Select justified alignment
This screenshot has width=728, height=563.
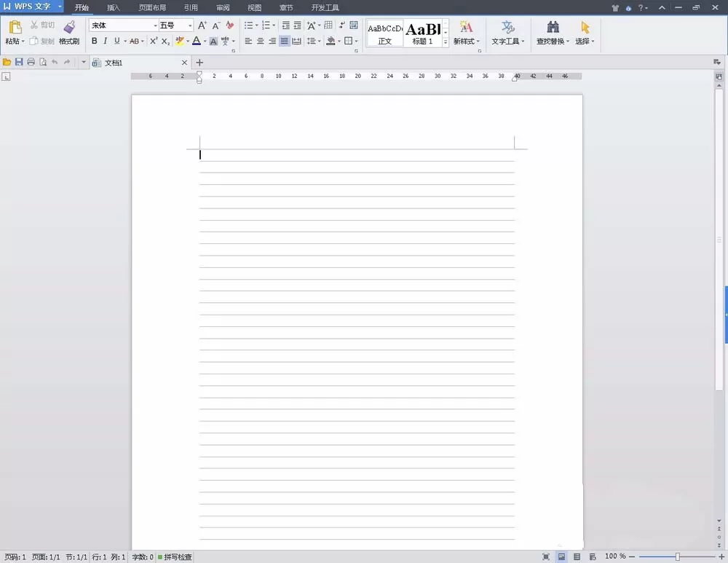tap(285, 42)
